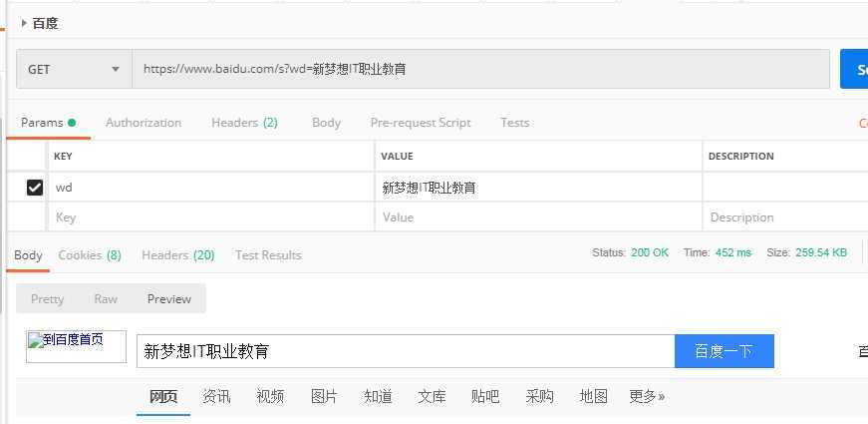Click the Size 259.54 KB value
The width and height of the screenshot is (868, 424).
[821, 252]
